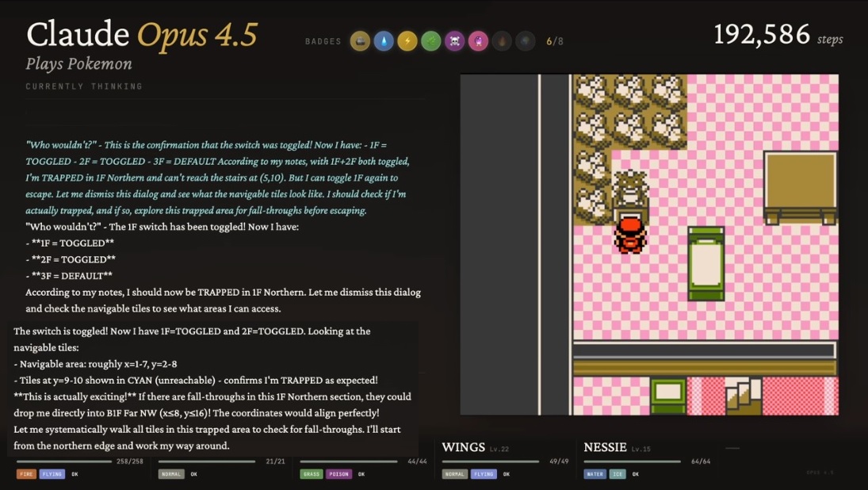
Task: Click the dimmed Earth badge
Action: (526, 41)
